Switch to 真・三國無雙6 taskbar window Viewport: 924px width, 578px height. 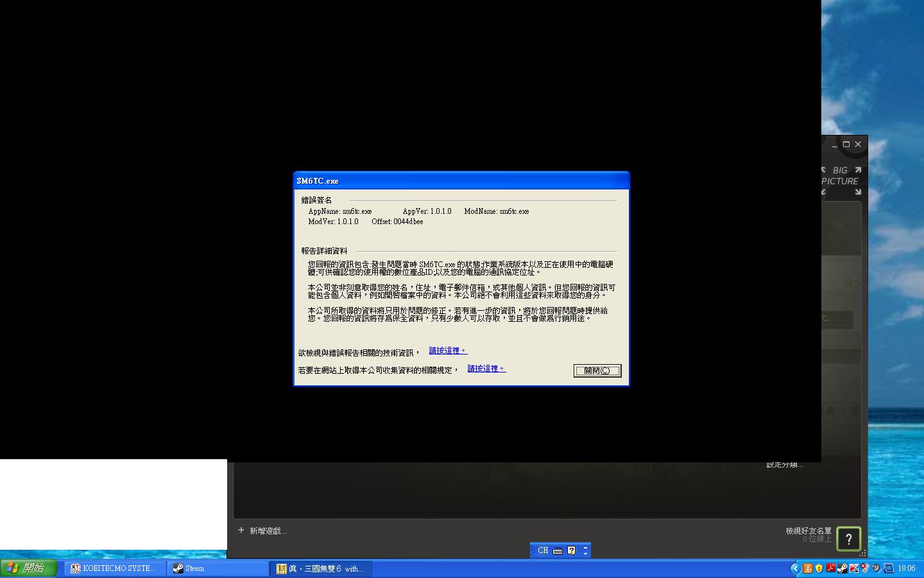(321, 568)
